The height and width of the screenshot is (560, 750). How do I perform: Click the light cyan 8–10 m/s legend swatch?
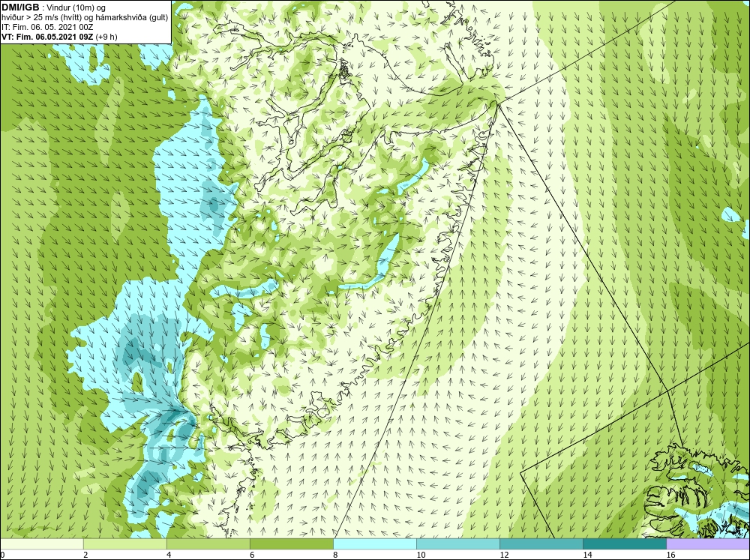tap(374, 544)
